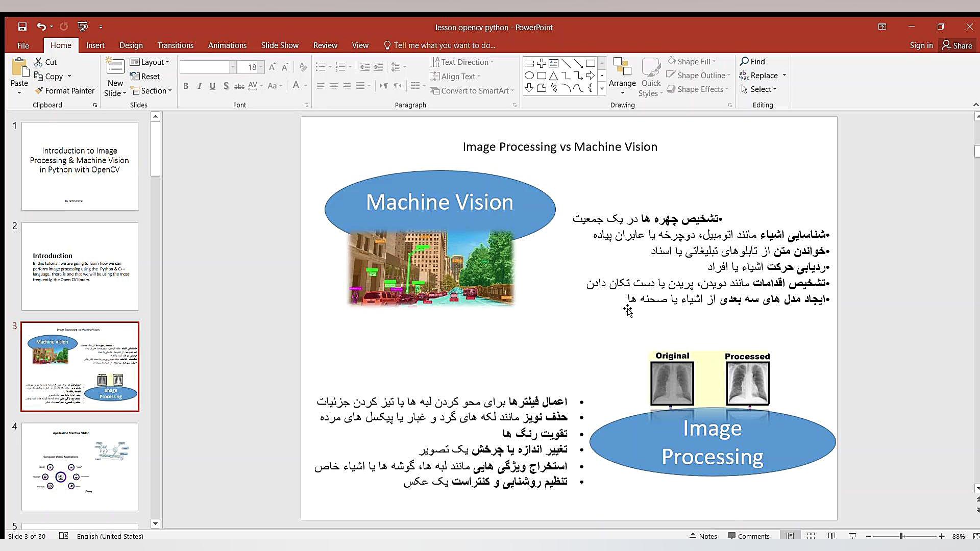Open Text Direction options
This screenshot has width=980, height=551.
coord(462,62)
